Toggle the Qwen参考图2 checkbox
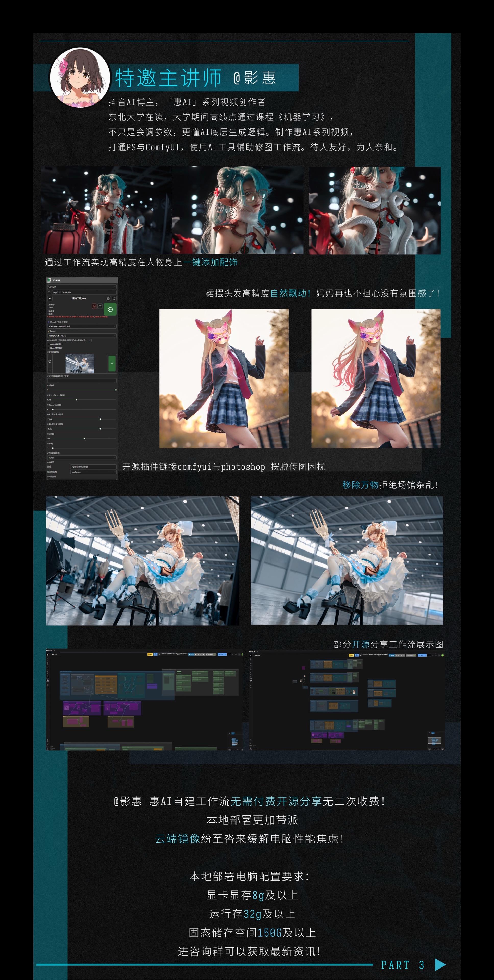The height and width of the screenshot is (980, 494). pos(49,344)
